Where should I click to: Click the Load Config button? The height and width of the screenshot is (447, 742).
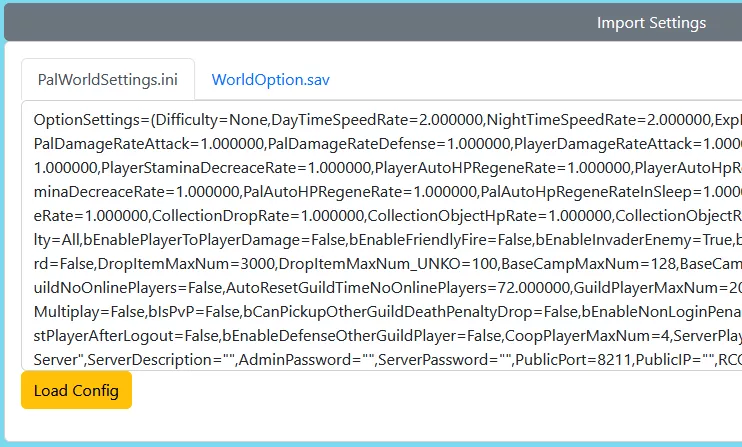tap(76, 390)
